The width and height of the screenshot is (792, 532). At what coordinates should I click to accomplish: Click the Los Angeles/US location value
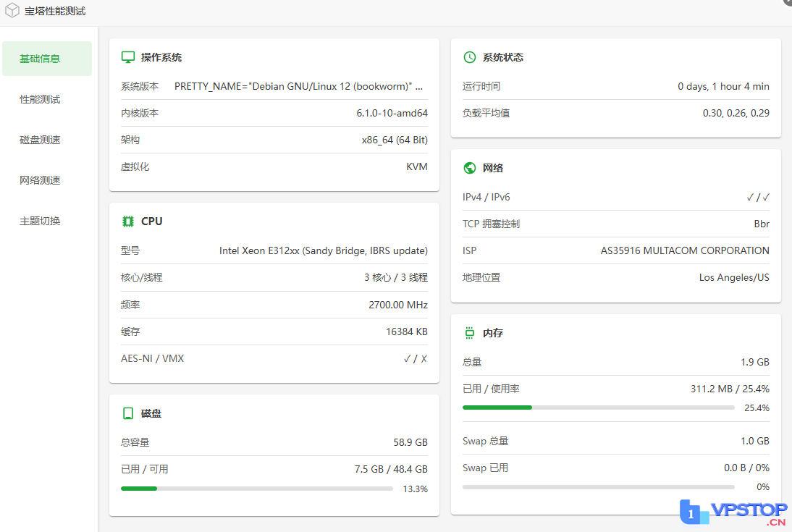[x=734, y=277]
